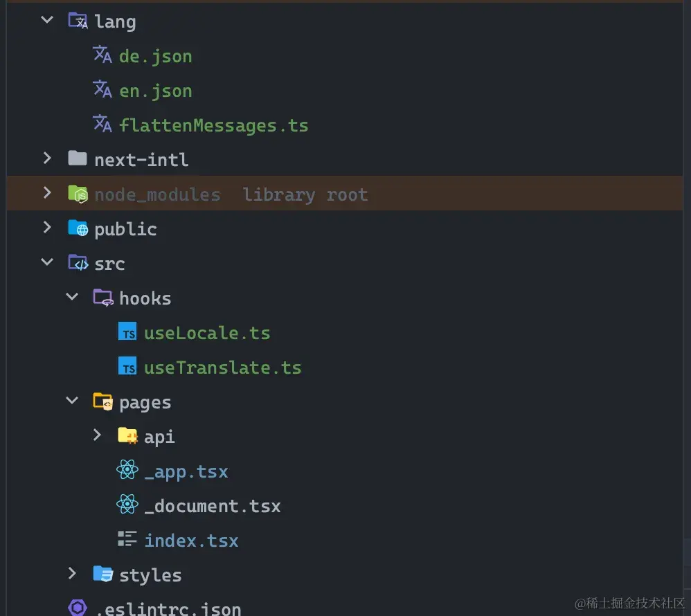Click the de.json translation file icon
Image resolution: width=691 pixels, height=616 pixels.
[x=102, y=55]
